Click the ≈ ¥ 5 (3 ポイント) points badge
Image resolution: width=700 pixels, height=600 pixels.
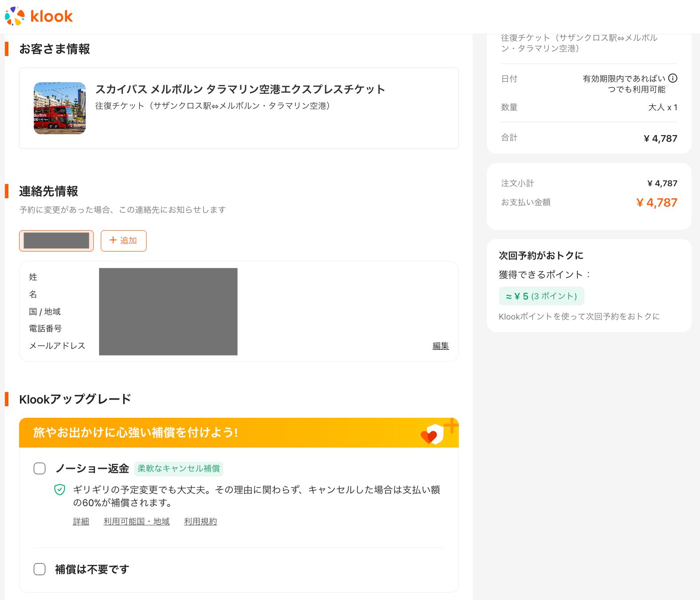(x=541, y=296)
